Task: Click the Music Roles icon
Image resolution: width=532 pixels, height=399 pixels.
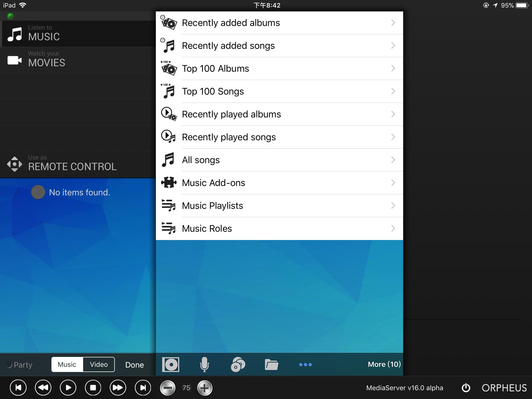Action: [x=169, y=228]
